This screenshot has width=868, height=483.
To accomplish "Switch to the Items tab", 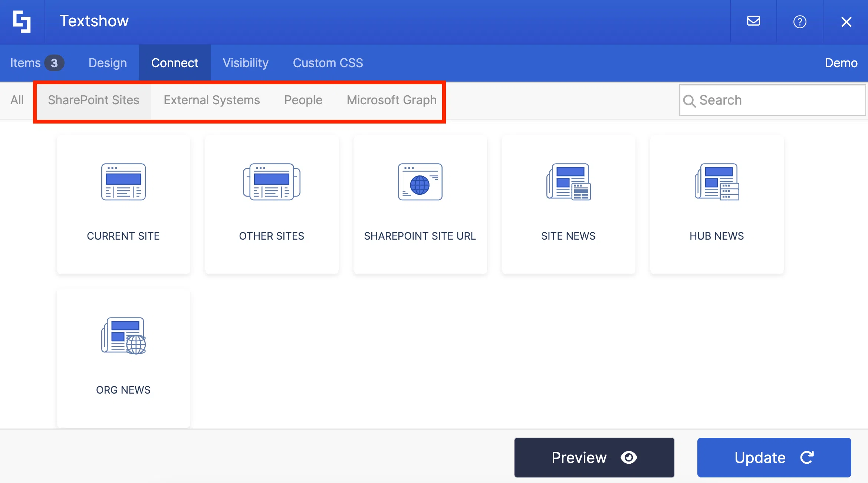I will click(x=37, y=63).
